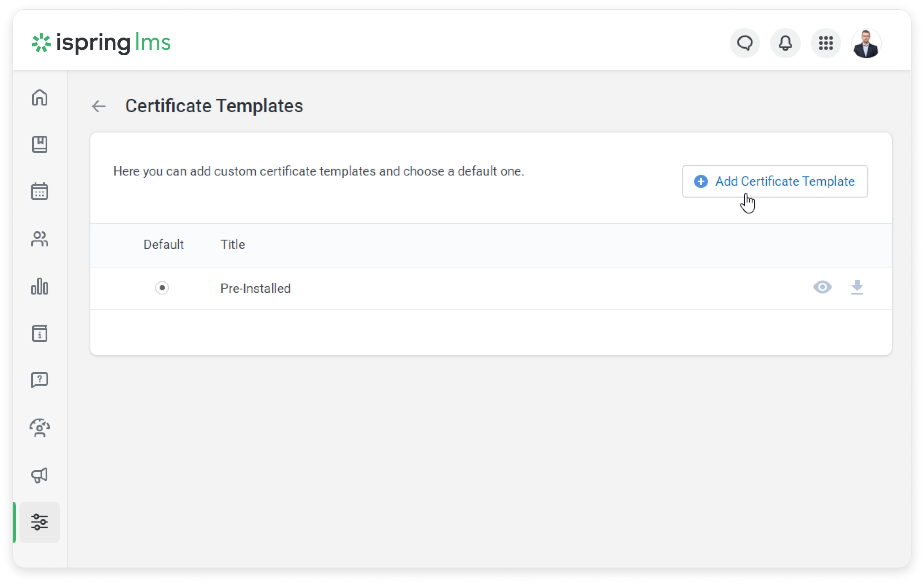924x584 pixels.
Task: Open the notifications bell
Action: coord(785,43)
